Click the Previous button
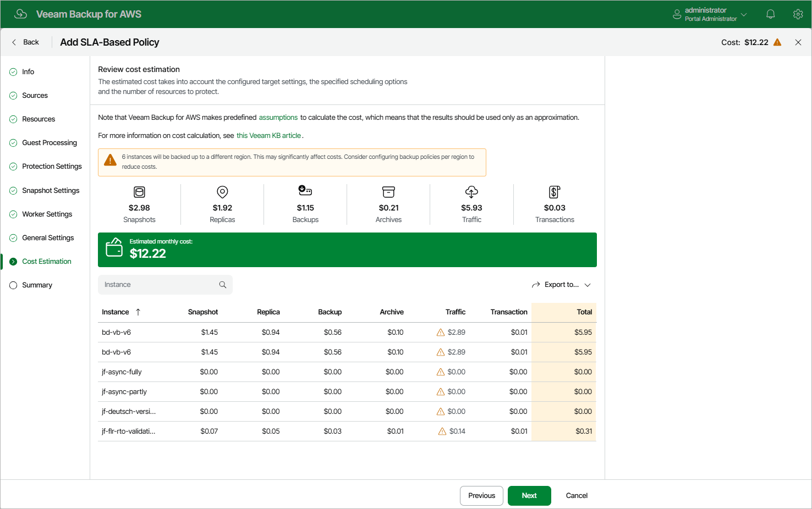This screenshot has height=509, width=812. click(x=481, y=496)
